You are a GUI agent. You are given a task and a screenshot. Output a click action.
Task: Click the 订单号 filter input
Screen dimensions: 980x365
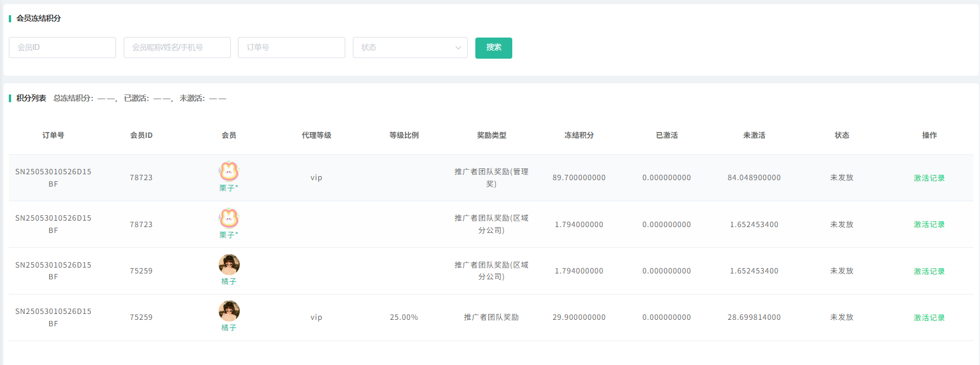click(291, 48)
